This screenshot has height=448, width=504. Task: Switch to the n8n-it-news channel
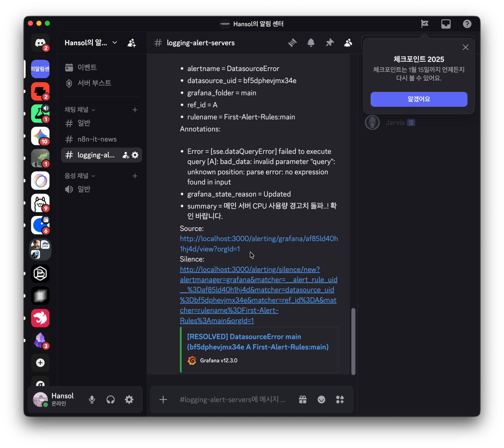coord(97,139)
